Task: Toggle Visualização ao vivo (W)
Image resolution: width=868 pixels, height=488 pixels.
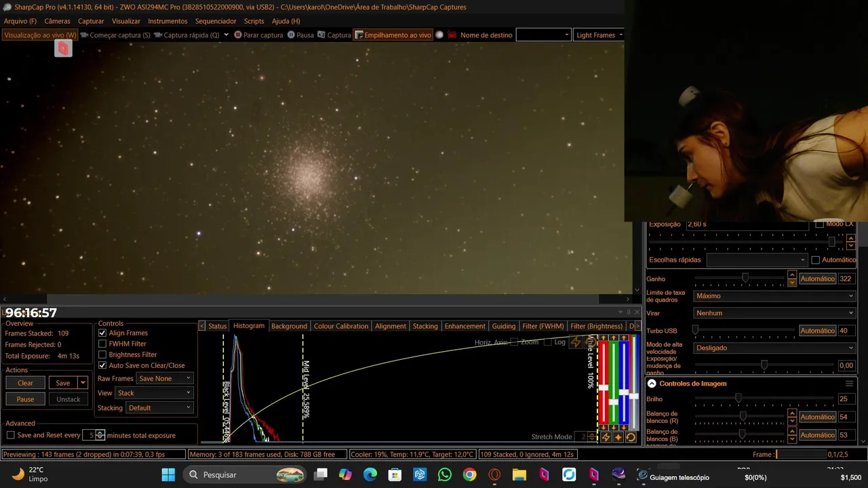Action: pyautogui.click(x=40, y=35)
